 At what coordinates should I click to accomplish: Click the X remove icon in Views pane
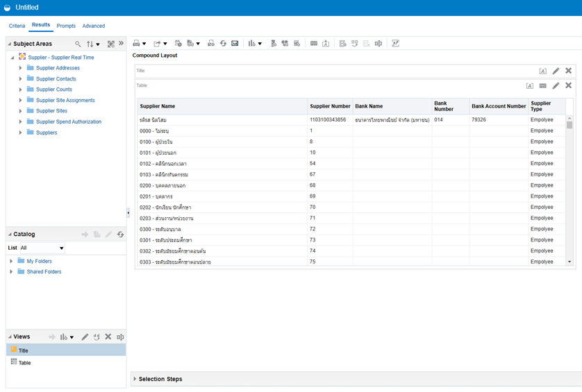(108, 336)
